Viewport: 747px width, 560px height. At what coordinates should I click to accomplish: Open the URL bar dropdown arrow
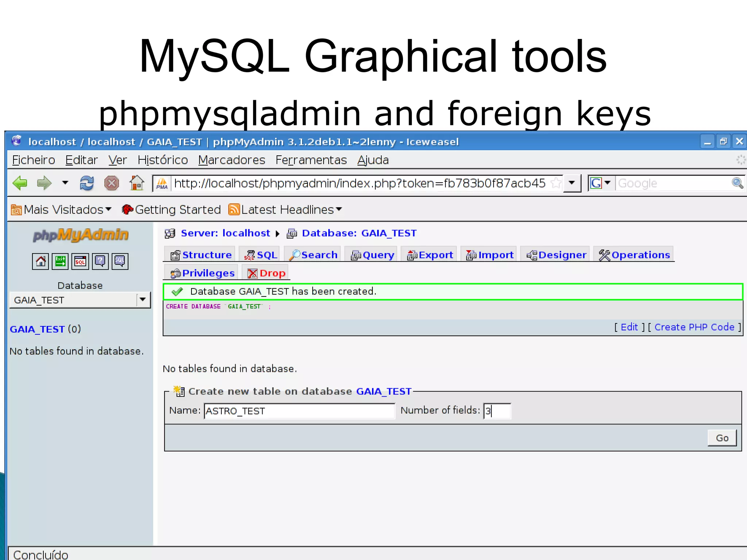click(x=572, y=183)
